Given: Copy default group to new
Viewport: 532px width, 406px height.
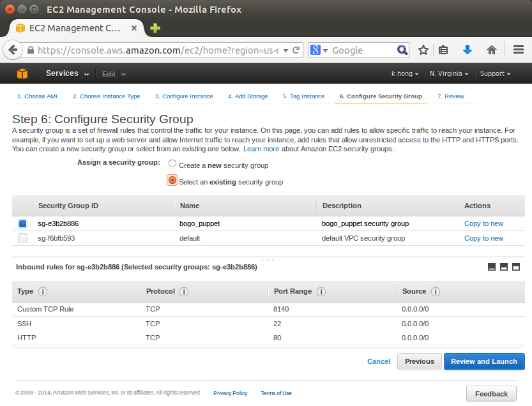Looking at the screenshot, I should [x=484, y=238].
